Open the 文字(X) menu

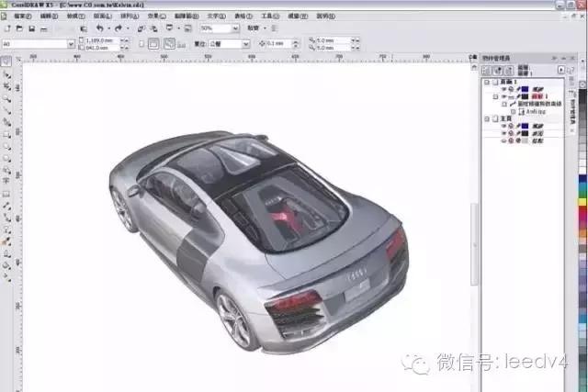217,17
